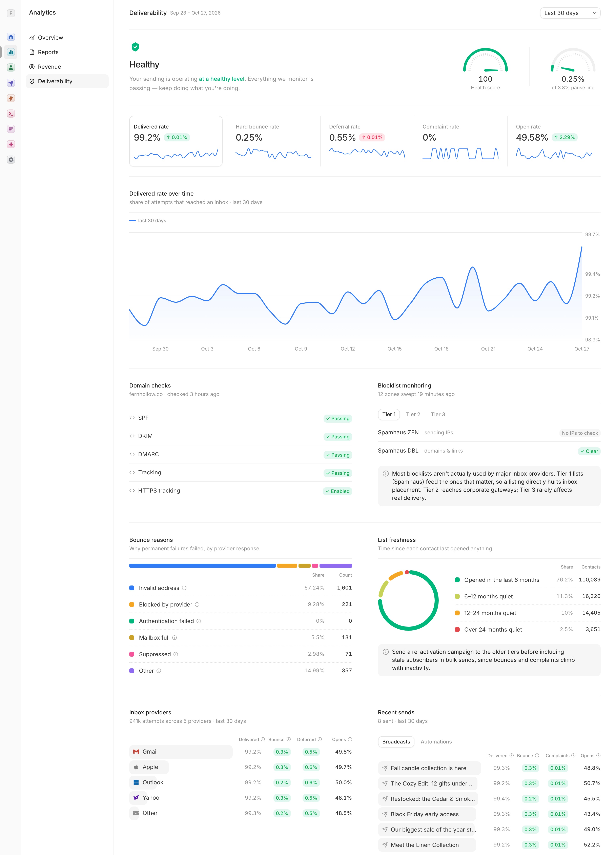Open the home icon in left rail
The width and height of the screenshot is (616, 855).
tap(11, 37)
